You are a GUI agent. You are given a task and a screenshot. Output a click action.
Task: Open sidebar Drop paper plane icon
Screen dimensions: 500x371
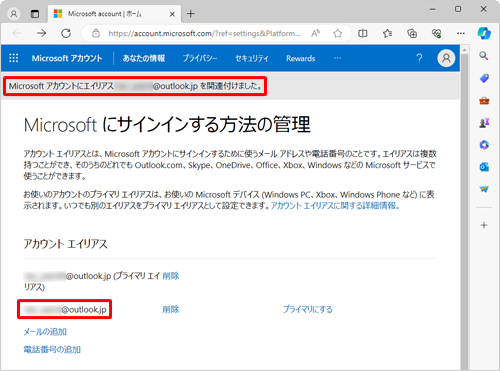[484, 189]
